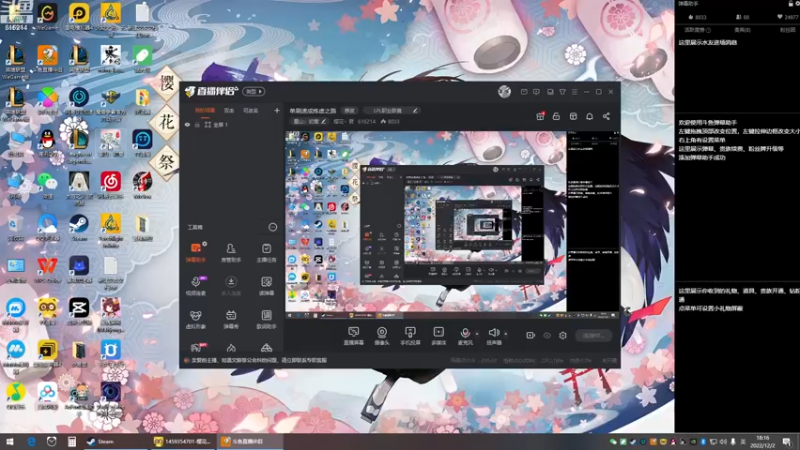Screen dimensions: 800x450
Task: Open the danmaku show TV tool
Action: (231, 319)
